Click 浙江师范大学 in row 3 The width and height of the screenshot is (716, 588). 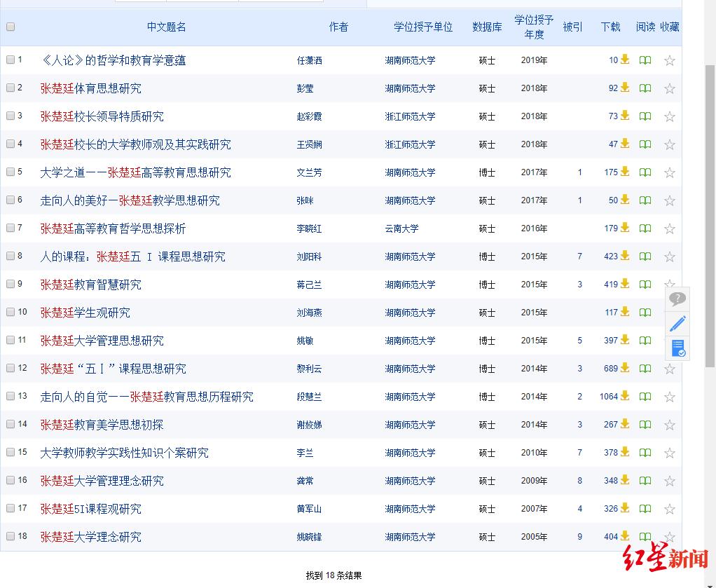click(410, 116)
